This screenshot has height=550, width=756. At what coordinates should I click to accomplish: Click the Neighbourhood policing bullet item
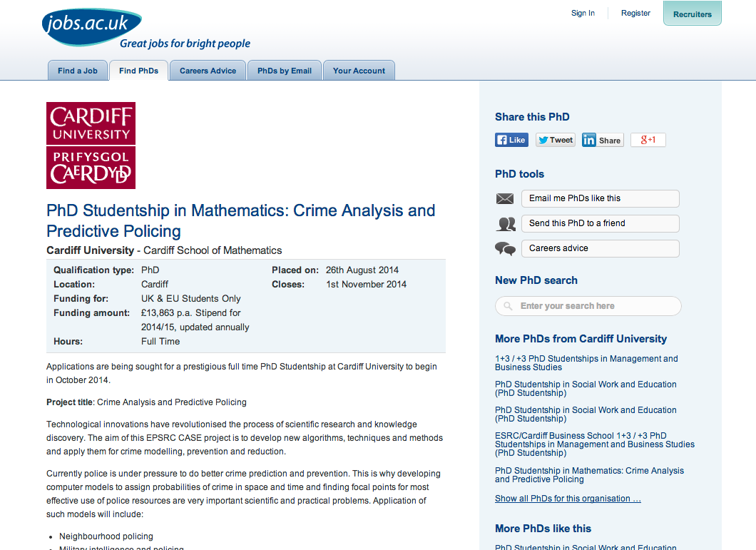(x=106, y=536)
